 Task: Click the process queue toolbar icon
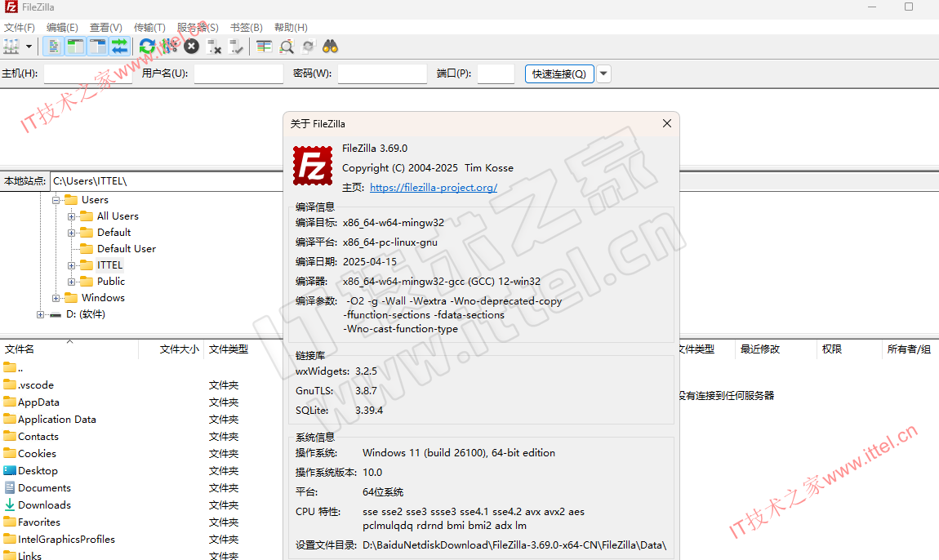170,47
